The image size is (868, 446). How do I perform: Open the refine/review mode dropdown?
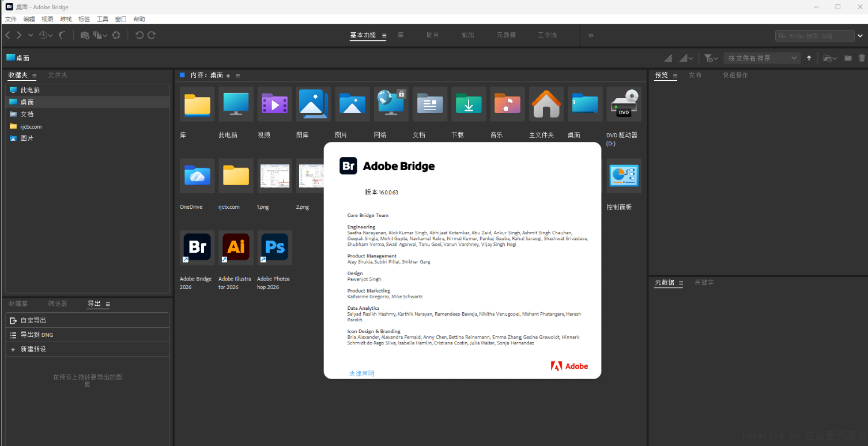coord(100,35)
